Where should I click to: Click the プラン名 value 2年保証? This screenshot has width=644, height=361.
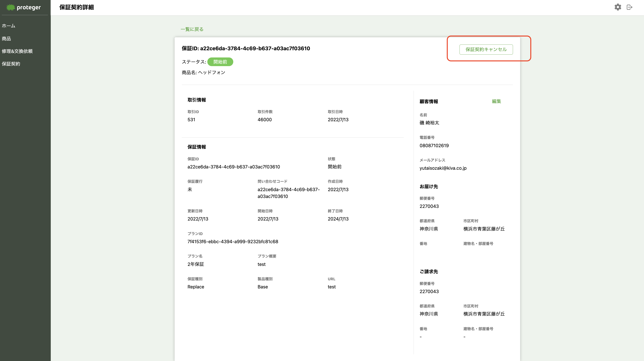pyautogui.click(x=196, y=264)
